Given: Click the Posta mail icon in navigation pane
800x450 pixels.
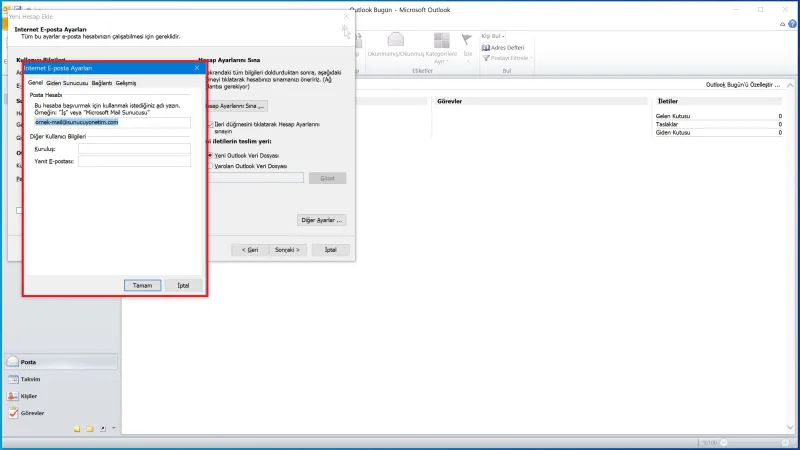Looking at the screenshot, I should pyautogui.click(x=13, y=362).
